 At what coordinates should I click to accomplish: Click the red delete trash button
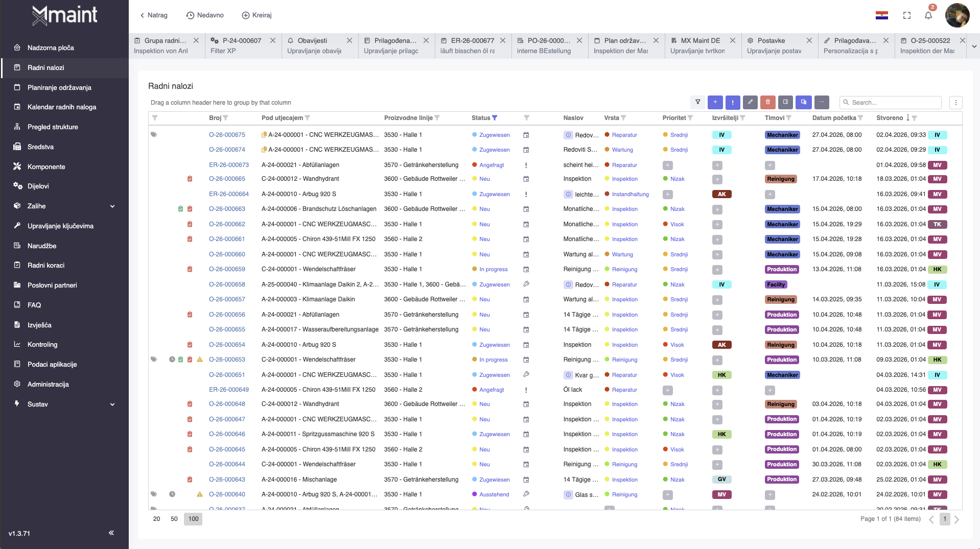[767, 102]
